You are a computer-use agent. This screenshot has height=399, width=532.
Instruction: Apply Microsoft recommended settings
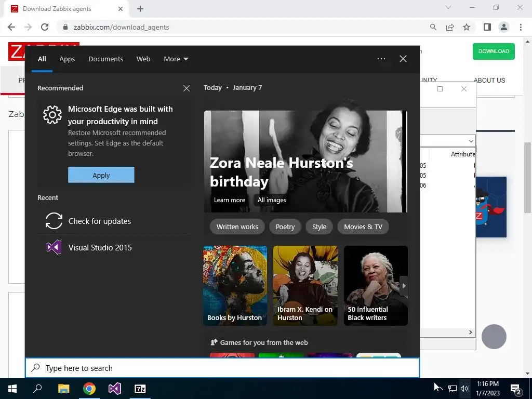coord(101,175)
